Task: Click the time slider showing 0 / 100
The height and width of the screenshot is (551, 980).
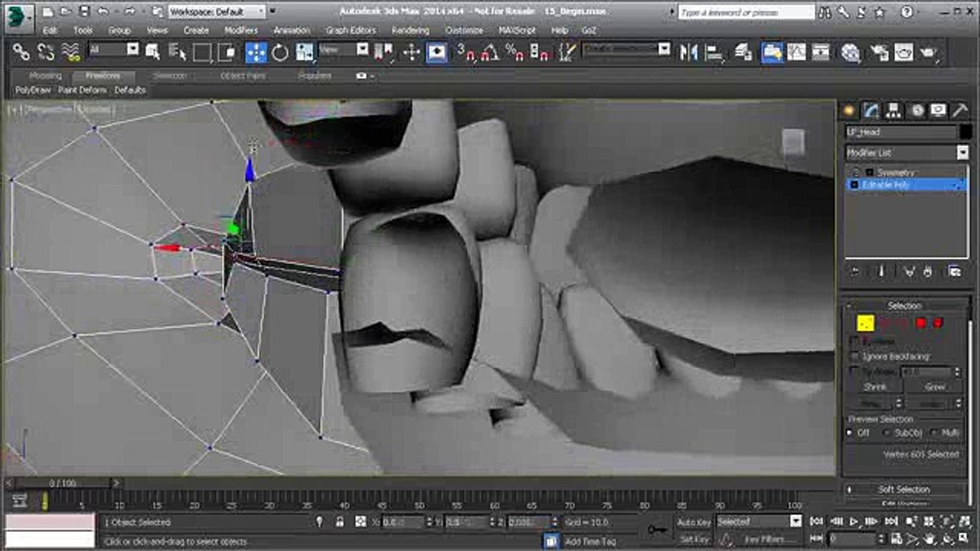Action: (63, 484)
